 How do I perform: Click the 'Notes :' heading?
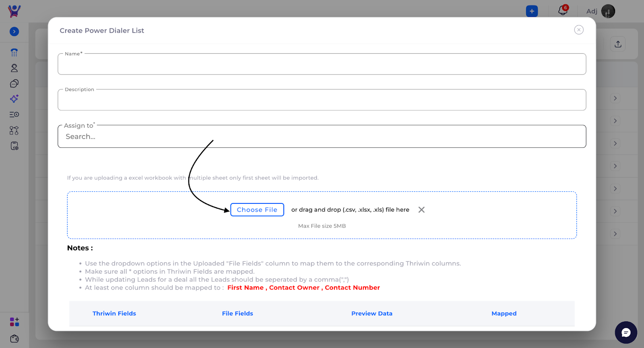pos(80,248)
